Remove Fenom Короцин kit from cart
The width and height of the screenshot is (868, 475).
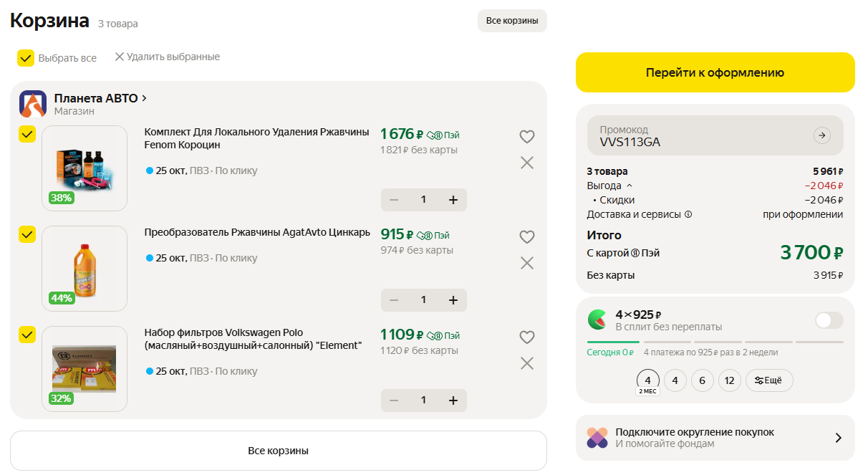click(x=527, y=163)
